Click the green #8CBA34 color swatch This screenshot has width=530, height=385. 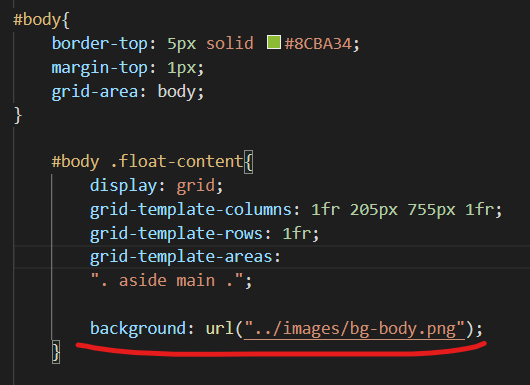click(x=274, y=42)
